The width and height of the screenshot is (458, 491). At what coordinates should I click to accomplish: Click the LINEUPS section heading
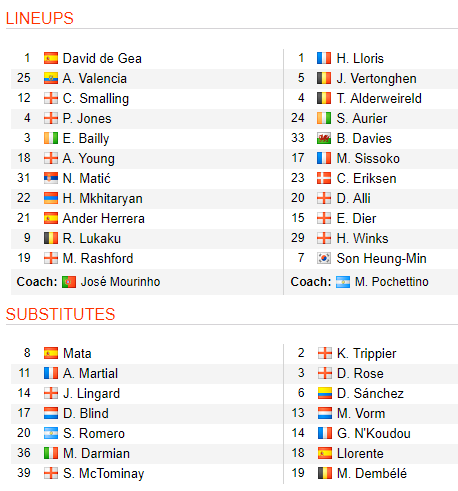click(40, 18)
